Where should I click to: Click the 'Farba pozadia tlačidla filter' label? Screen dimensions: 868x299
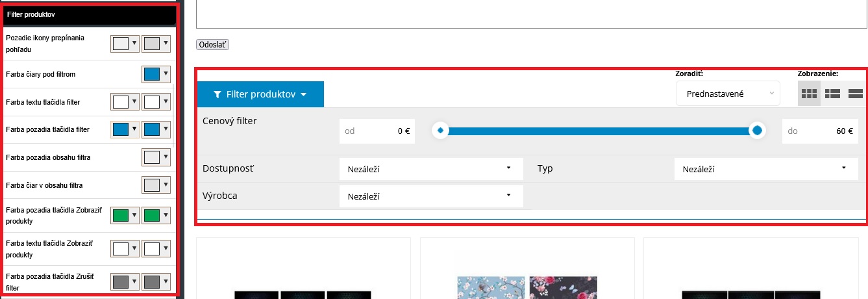tap(47, 129)
